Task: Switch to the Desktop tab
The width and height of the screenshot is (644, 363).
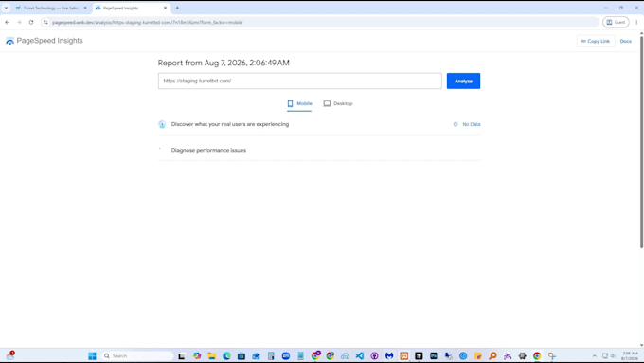Action: coord(338,103)
